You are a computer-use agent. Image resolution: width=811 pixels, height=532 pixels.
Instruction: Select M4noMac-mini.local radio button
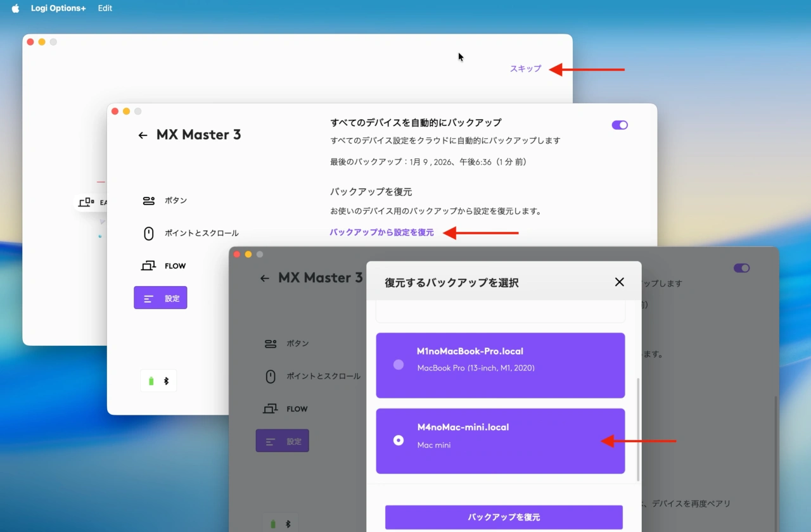399,440
